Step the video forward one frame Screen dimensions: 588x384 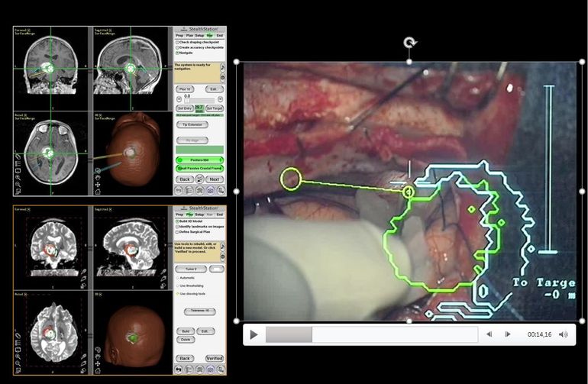point(508,334)
